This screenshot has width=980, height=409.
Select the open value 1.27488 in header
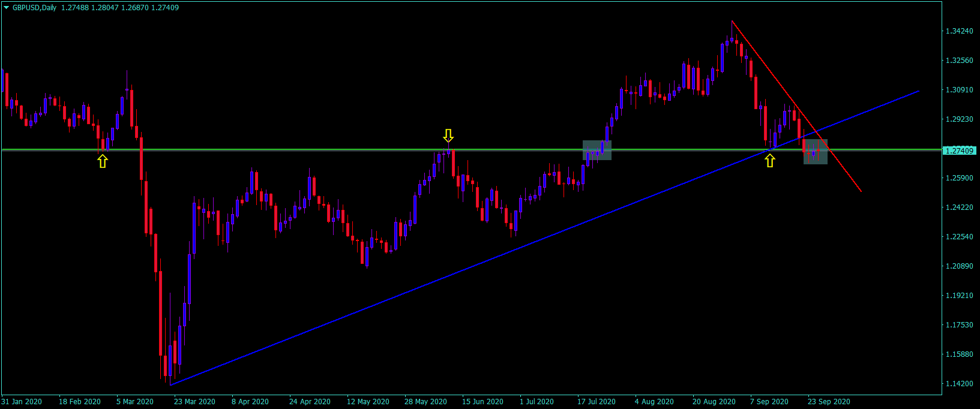[x=74, y=8]
